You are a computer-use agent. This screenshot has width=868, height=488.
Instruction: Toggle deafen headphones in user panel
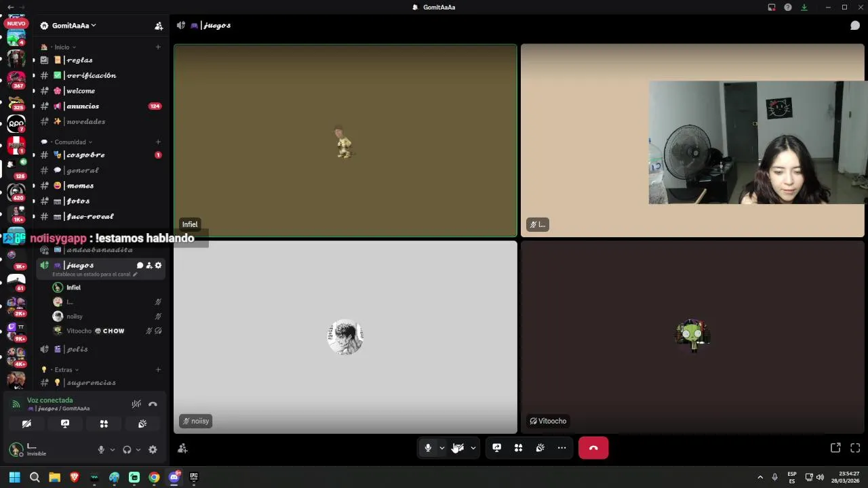coord(127,449)
